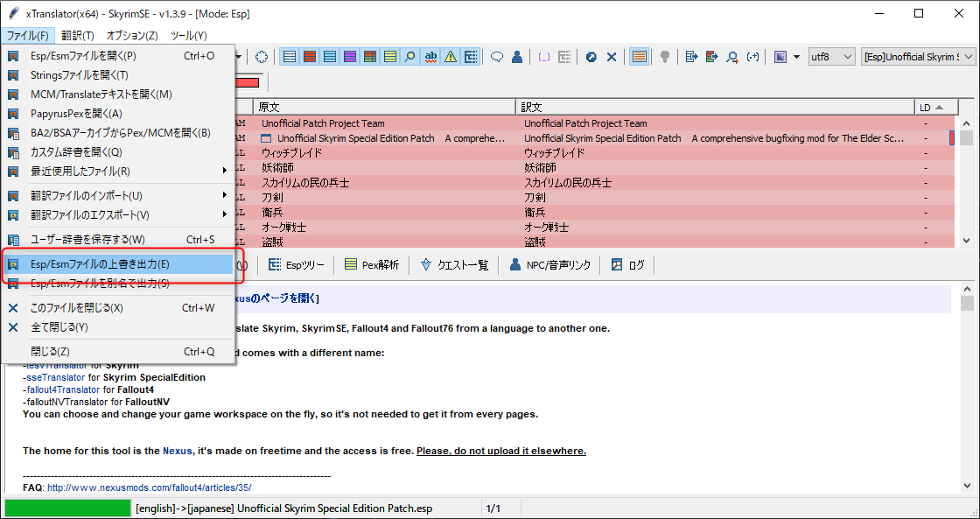Choose Esp/Esmファイルを開く(P) menu entry

click(118, 56)
